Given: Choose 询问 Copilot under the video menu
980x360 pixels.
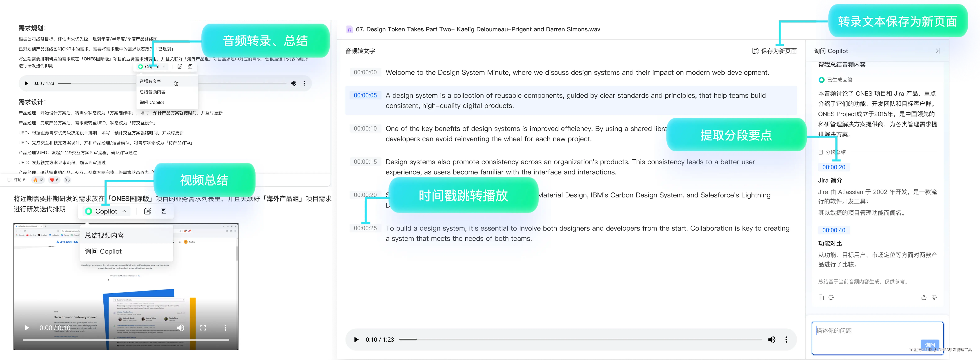Looking at the screenshot, I should pyautogui.click(x=103, y=251).
